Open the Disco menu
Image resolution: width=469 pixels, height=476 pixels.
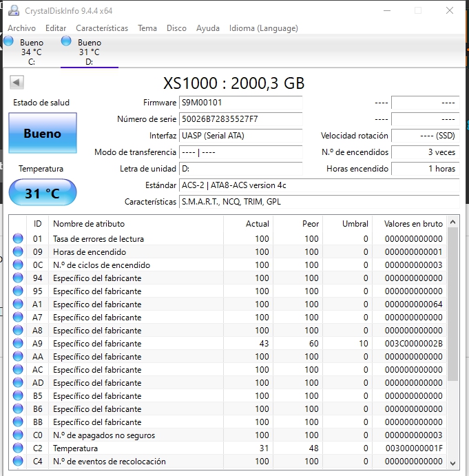pos(176,28)
